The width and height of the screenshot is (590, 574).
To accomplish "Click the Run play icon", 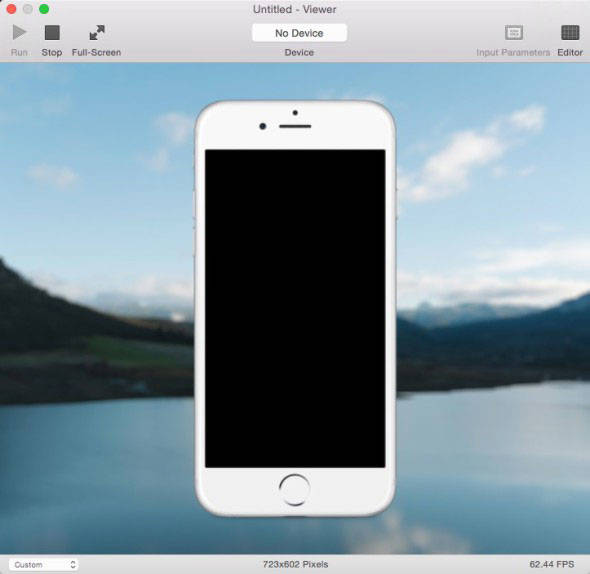I will (x=19, y=32).
